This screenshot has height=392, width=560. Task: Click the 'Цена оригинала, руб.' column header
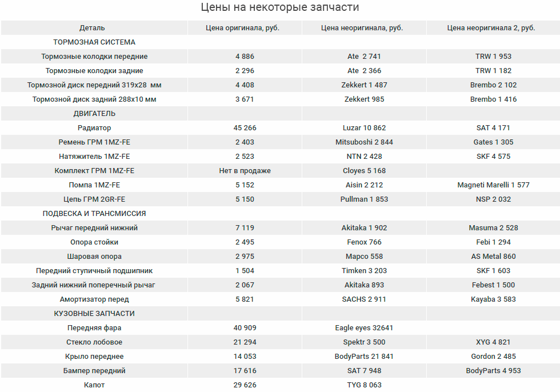coord(245,28)
